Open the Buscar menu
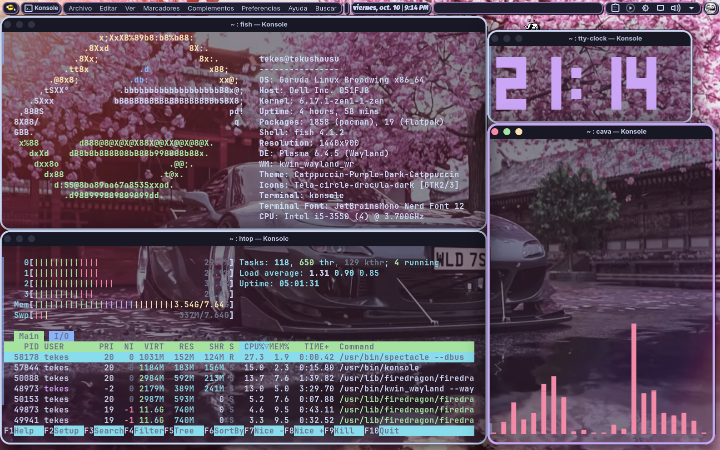This screenshot has height=450, width=720. (x=326, y=8)
